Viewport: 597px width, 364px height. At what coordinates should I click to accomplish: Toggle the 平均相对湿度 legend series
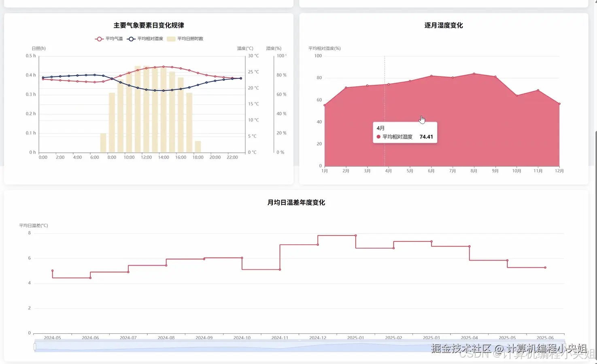pyautogui.click(x=145, y=39)
